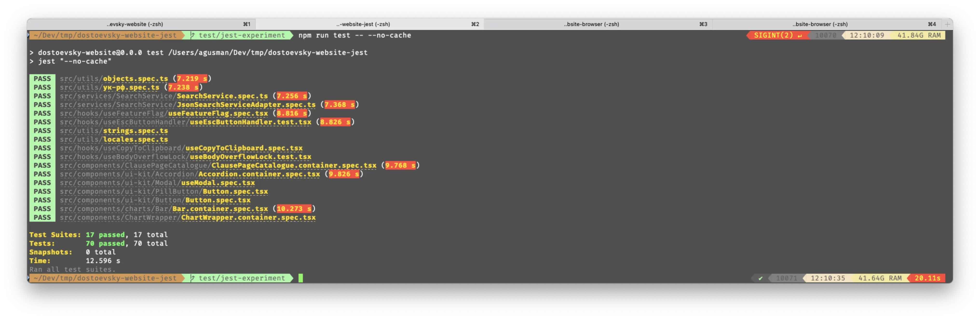Image resolution: width=980 pixels, height=319 pixels.
Task: Click the jest "--no-cache" output line
Action: [x=70, y=62]
